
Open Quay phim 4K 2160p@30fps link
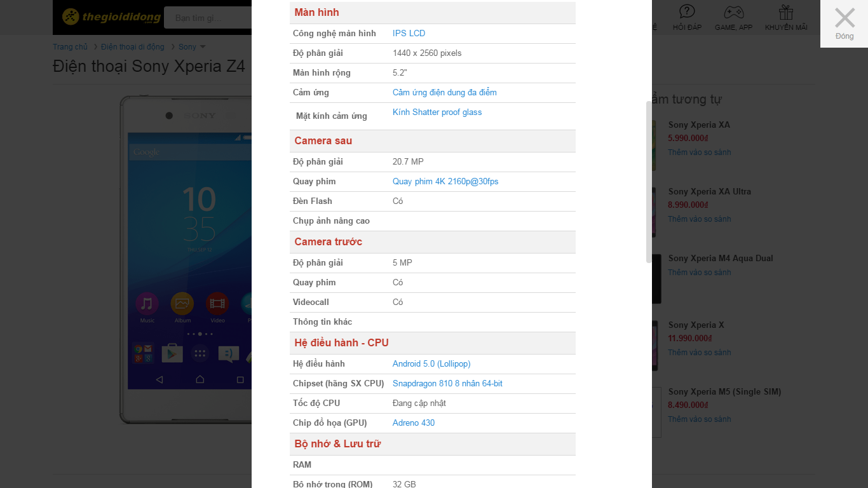(x=445, y=182)
